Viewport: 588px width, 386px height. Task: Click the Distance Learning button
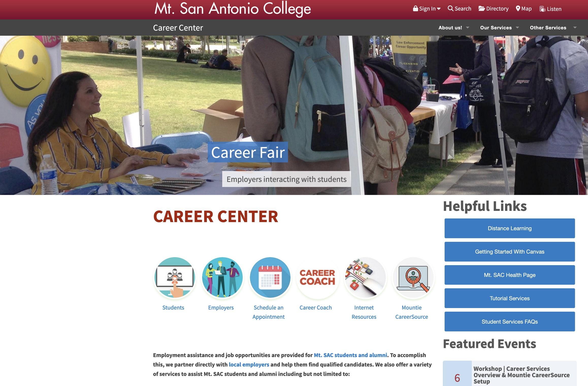coord(510,228)
